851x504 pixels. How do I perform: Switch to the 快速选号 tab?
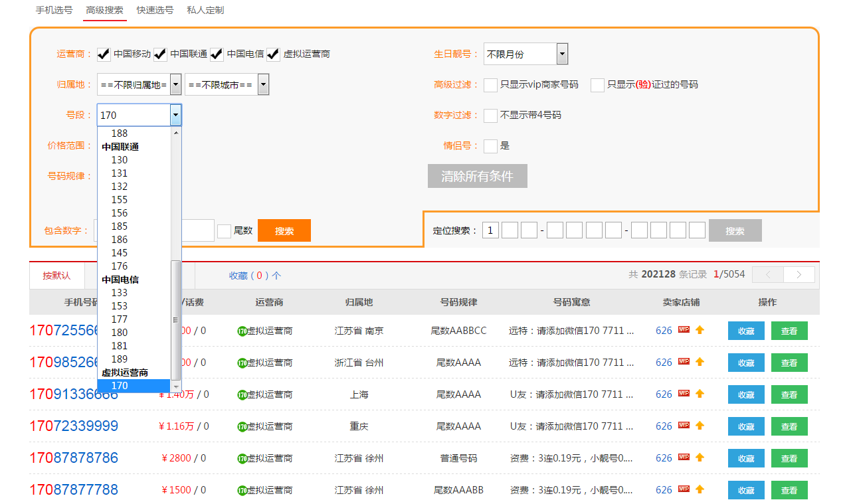154,10
